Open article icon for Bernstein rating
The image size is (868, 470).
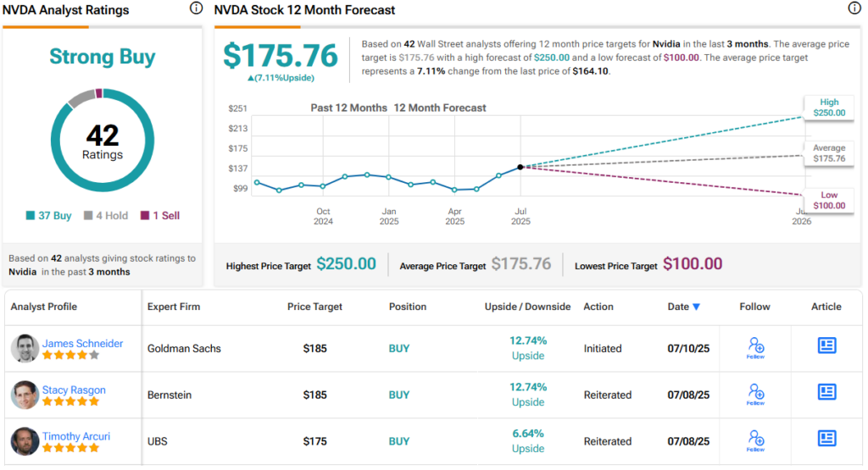(826, 392)
